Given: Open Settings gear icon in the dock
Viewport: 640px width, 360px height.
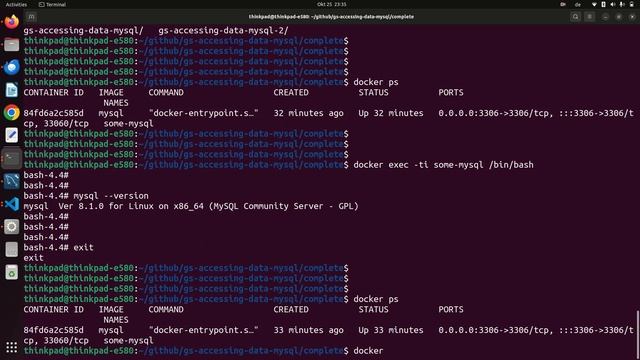Looking at the screenshot, I should (11, 227).
